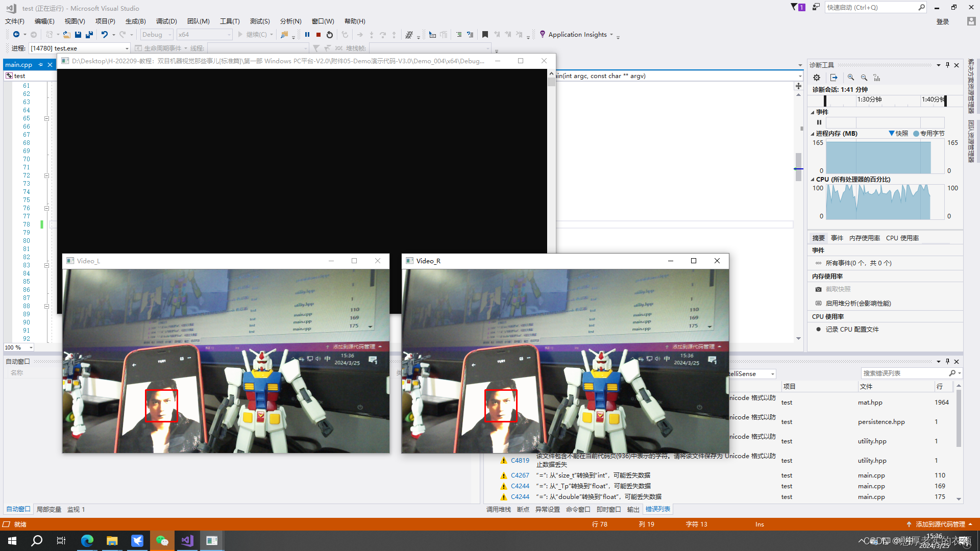Restart the debug session icon
This screenshot has width=980, height=551.
point(330,35)
